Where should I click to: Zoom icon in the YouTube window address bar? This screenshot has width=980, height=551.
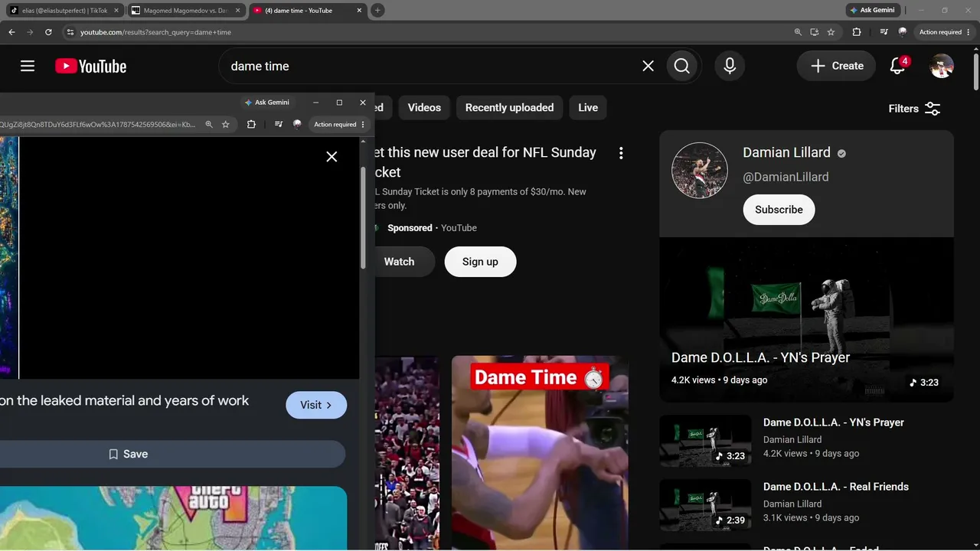(798, 32)
